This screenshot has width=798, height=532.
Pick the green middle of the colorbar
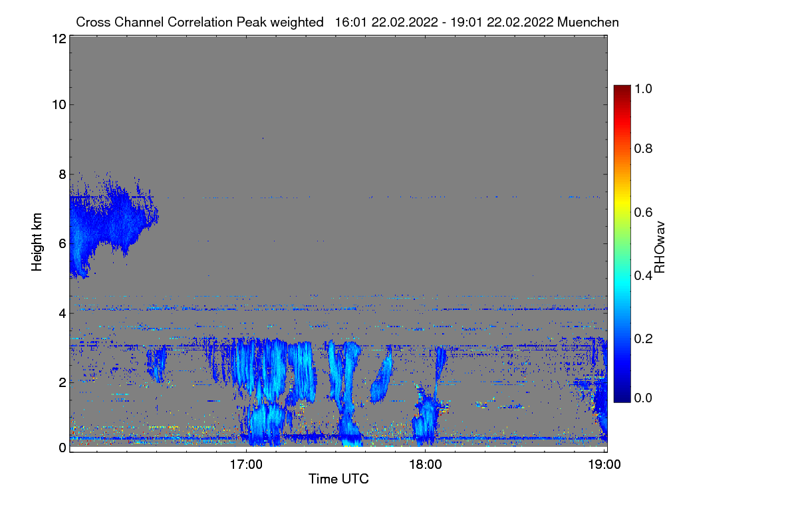pos(621,243)
